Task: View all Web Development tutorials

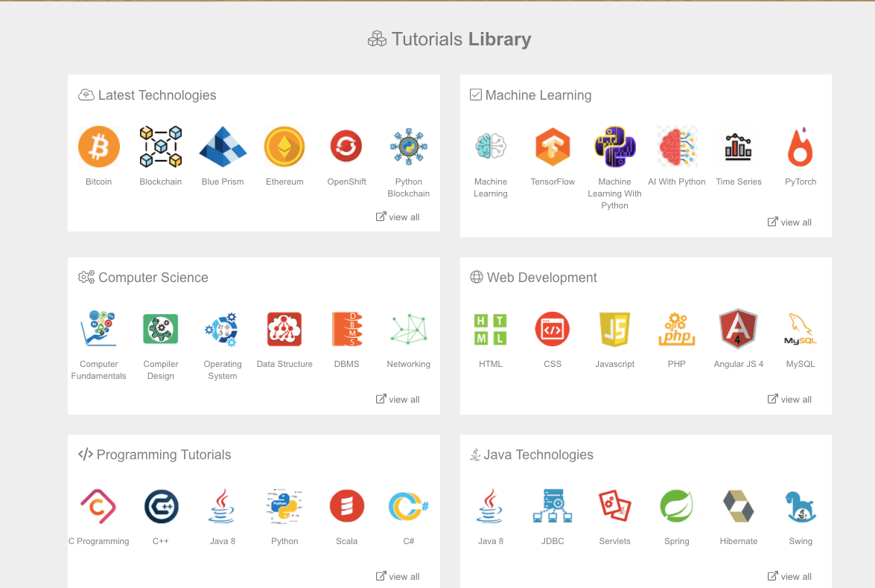Action: coord(789,400)
